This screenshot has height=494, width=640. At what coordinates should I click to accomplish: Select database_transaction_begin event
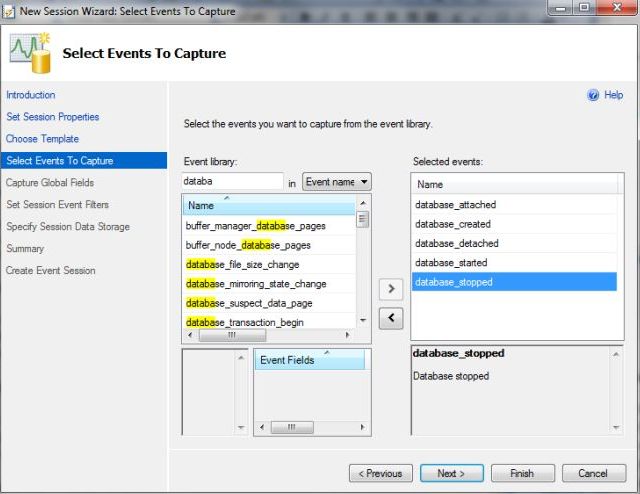click(269, 322)
